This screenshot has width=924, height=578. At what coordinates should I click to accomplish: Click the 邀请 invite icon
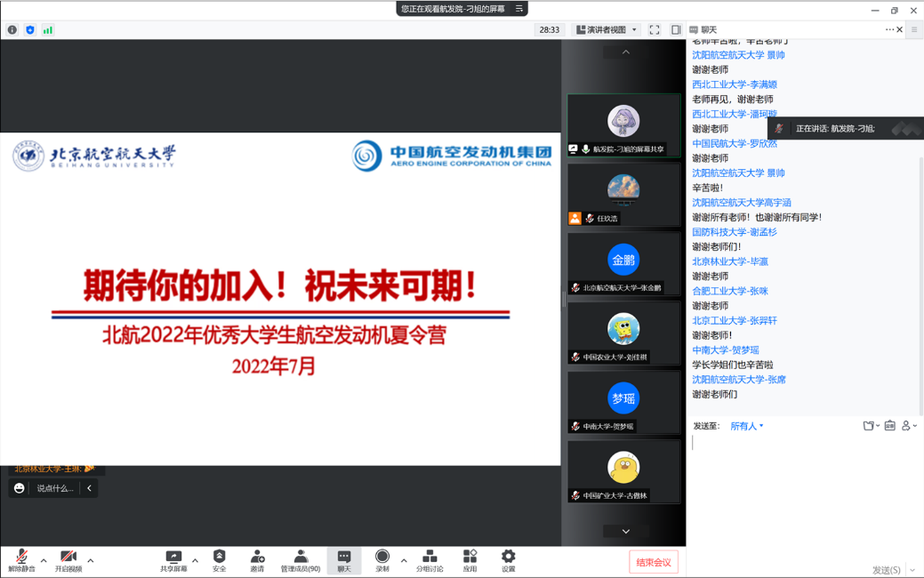[257, 560]
